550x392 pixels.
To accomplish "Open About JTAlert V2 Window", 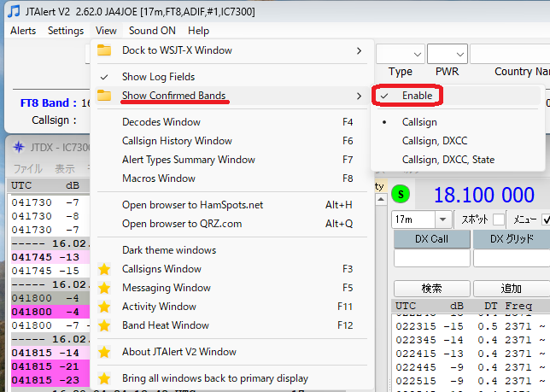I will [x=231, y=352].
